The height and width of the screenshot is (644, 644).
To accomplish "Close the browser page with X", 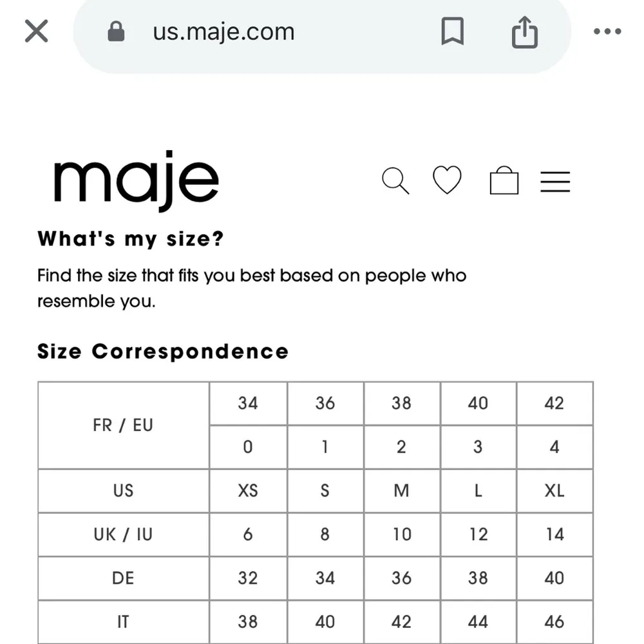I will pyautogui.click(x=36, y=31).
